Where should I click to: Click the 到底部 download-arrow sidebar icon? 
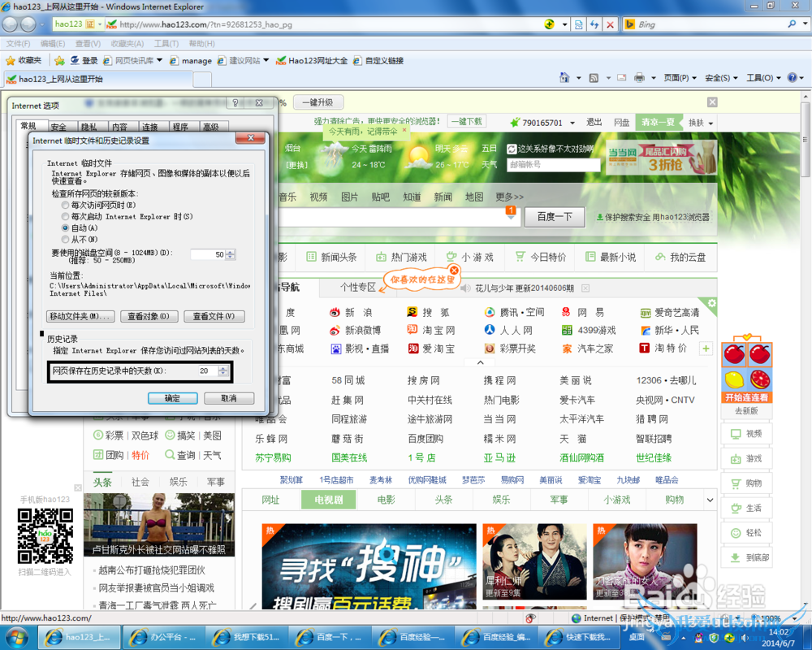tap(735, 557)
